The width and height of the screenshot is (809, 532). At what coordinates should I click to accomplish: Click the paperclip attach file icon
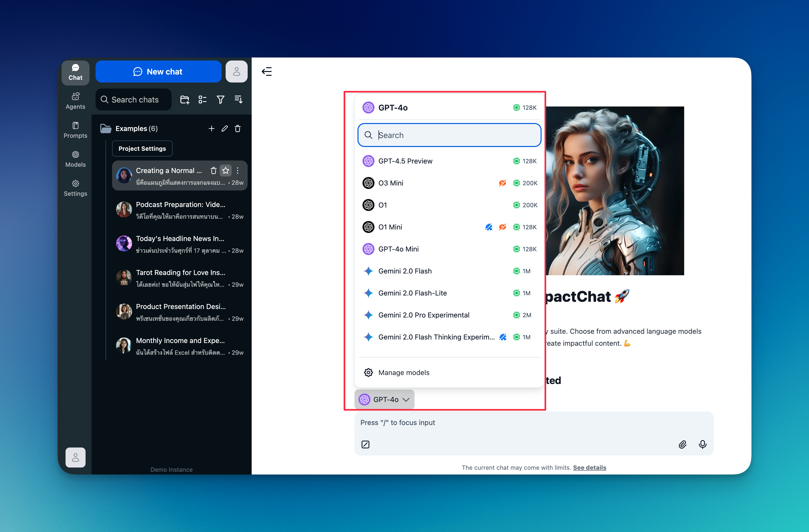point(682,444)
